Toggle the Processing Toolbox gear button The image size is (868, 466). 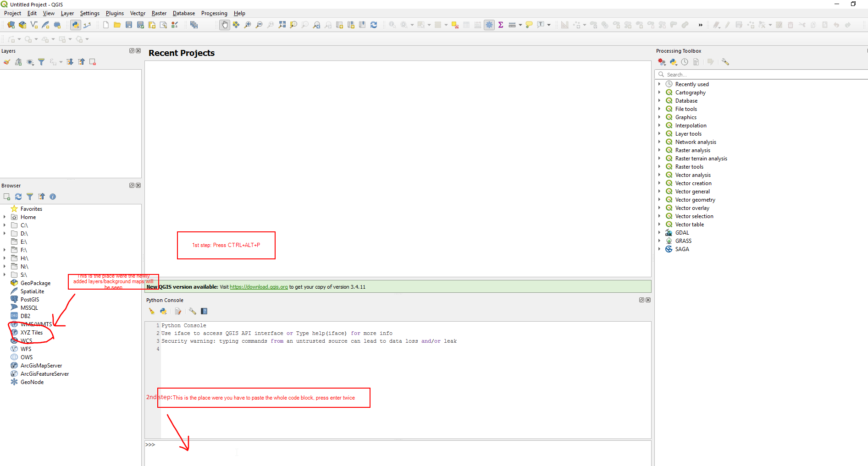point(489,25)
